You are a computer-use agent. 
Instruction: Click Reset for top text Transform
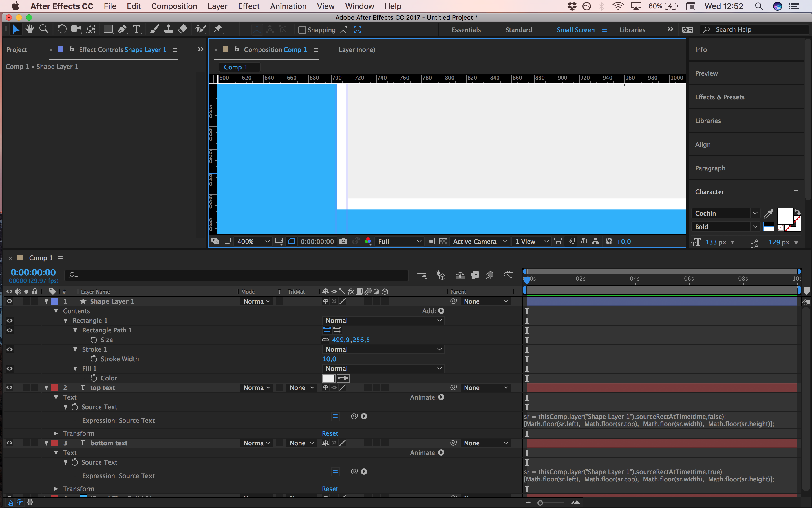coord(330,433)
